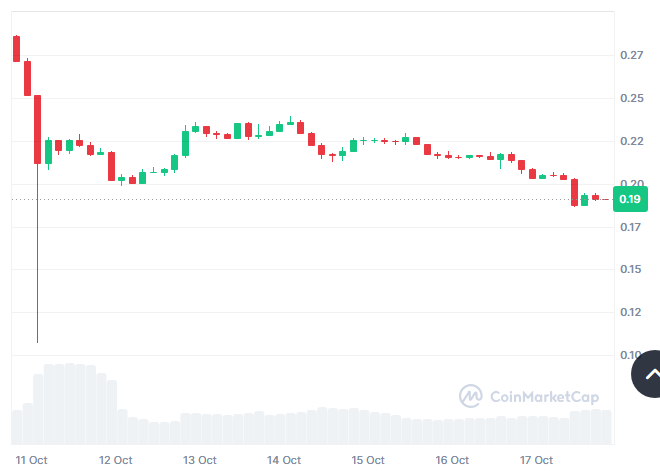Click the 0.15 price axis label
660x471 pixels.
click(631, 269)
